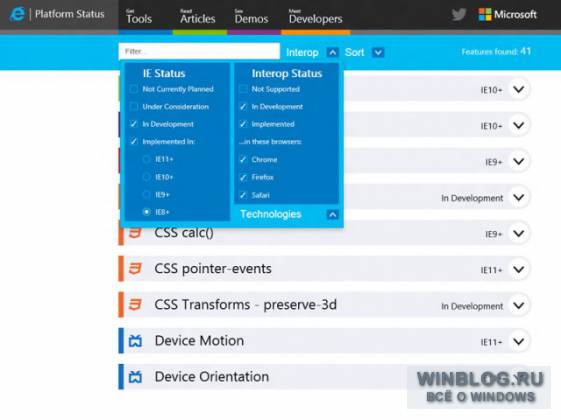561x420 pixels.
Task: Uncheck the Chrome browser checkbox
Action: tap(243, 159)
